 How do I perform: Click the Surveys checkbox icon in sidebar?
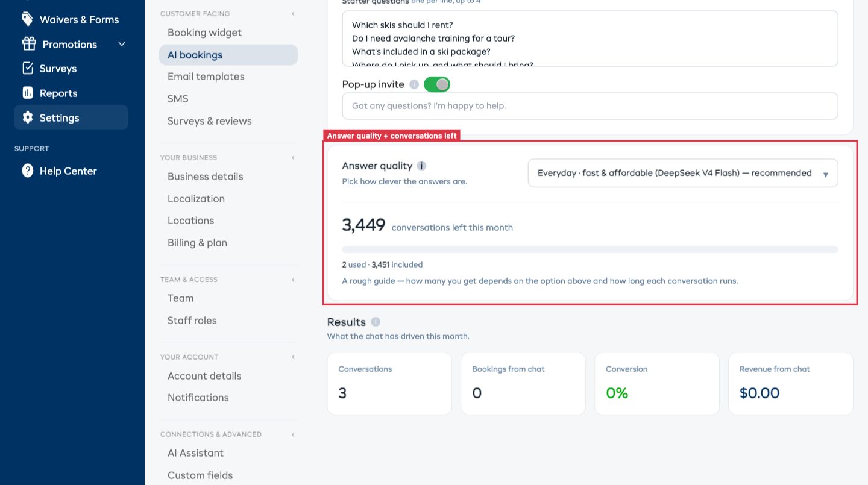(28, 68)
